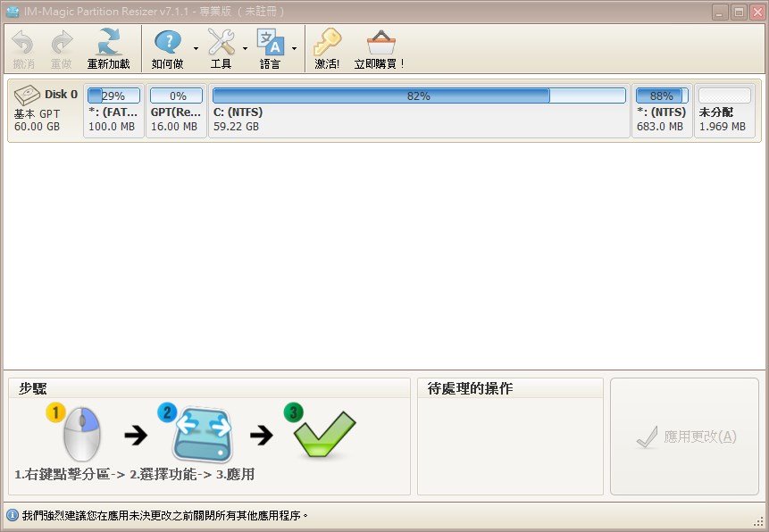The height and width of the screenshot is (532, 769).
Task: Click the 立即購買 shopping basket icon
Action: 381,43
